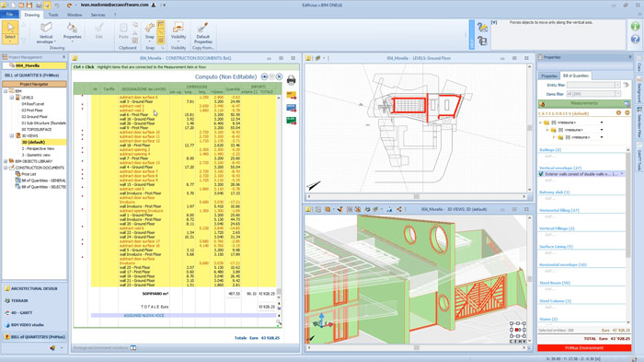Click the blue icon in BoQ side toolbar
This screenshot has height=362, width=644.
click(292, 108)
